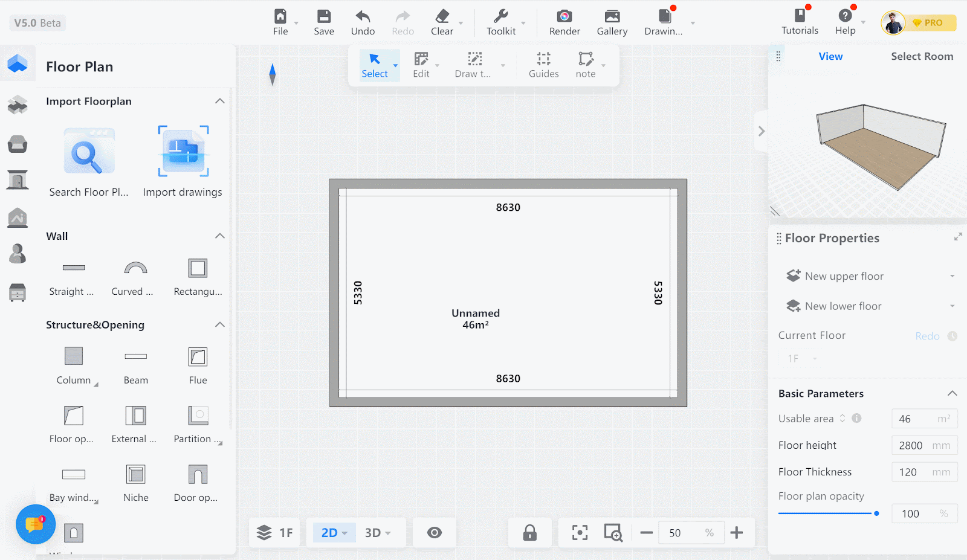Image resolution: width=967 pixels, height=560 pixels.
Task: Switch to the Select Room tab
Action: [922, 56]
